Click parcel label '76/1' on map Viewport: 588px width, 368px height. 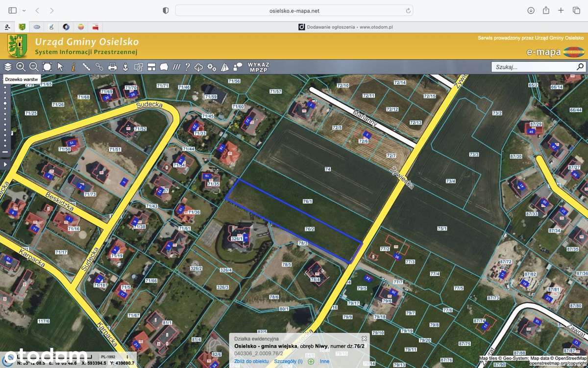[x=308, y=201]
